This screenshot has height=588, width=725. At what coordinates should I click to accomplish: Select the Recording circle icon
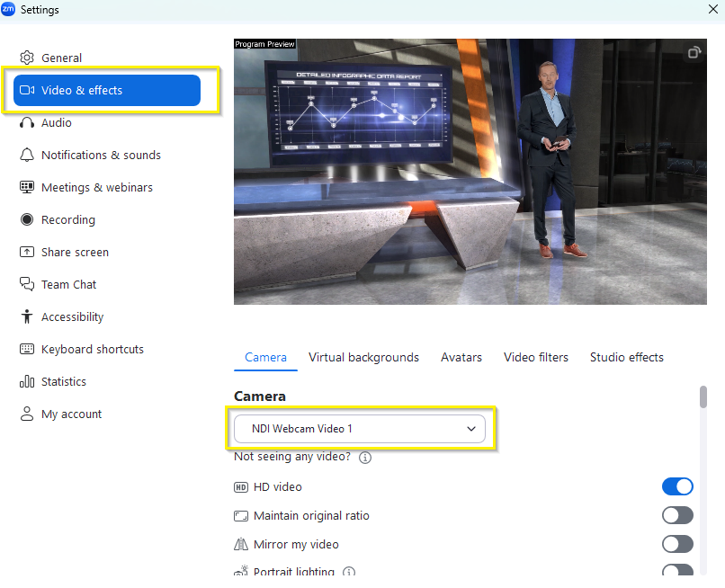tap(27, 219)
